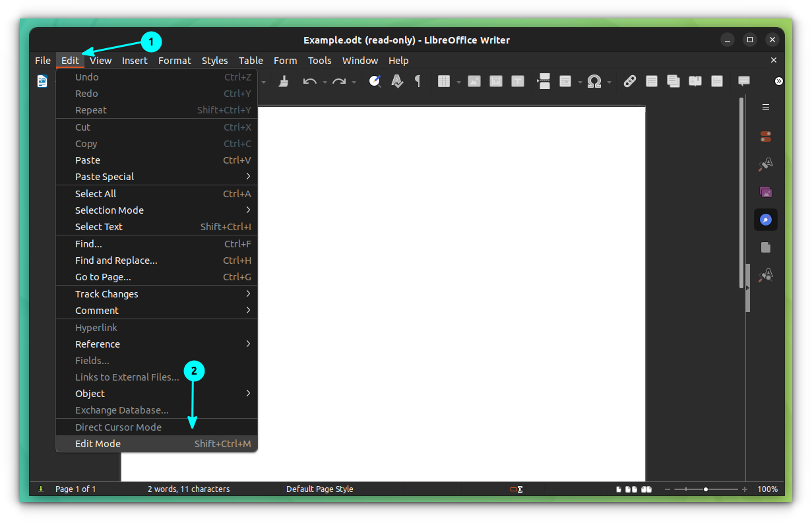This screenshot has width=812, height=523.
Task: Click the word count in the status bar
Action: [x=187, y=489]
